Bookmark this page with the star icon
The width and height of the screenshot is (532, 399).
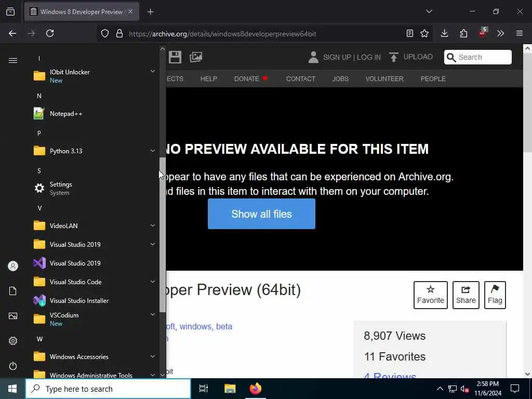click(x=424, y=33)
